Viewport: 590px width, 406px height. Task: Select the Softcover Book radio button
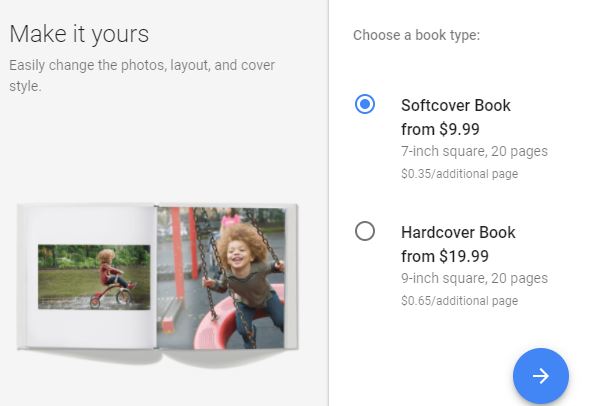pyautogui.click(x=365, y=104)
